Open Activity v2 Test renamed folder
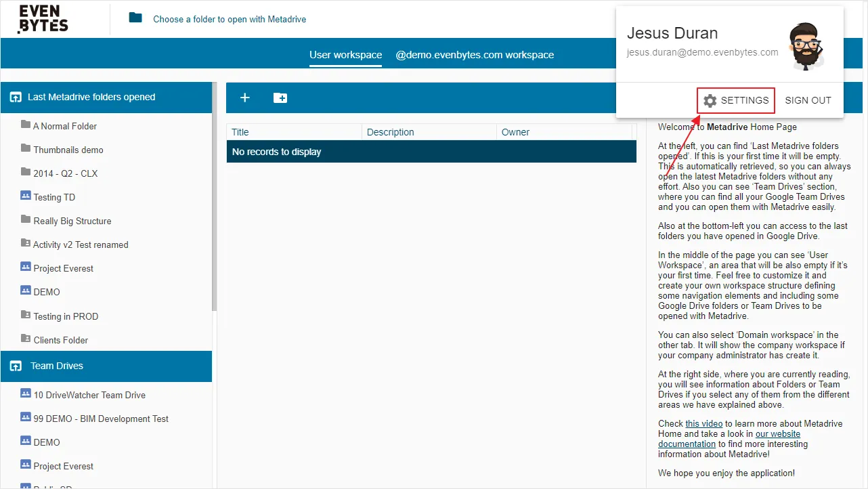 pyautogui.click(x=81, y=244)
